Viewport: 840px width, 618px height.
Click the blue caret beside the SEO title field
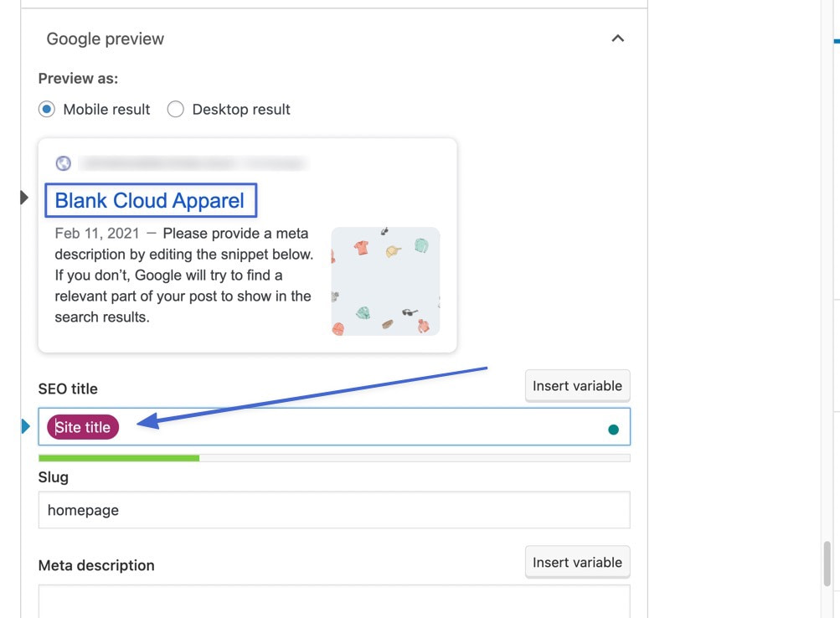(25, 427)
